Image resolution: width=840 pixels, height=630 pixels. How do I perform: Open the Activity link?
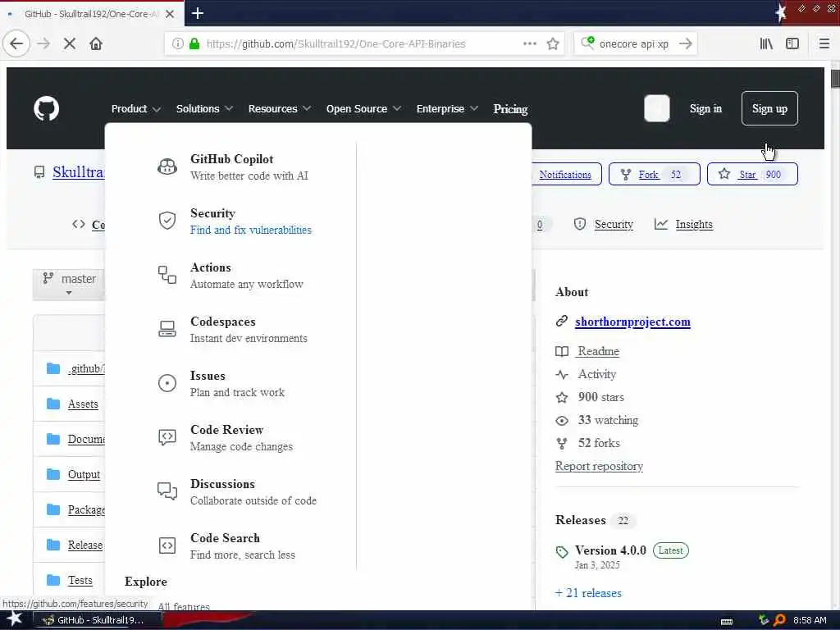(597, 374)
